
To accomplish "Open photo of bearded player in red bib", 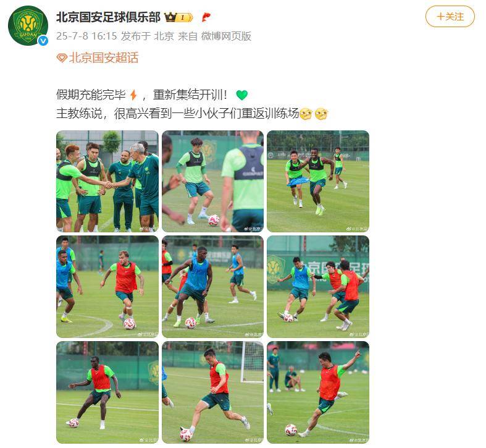I will [107, 287].
